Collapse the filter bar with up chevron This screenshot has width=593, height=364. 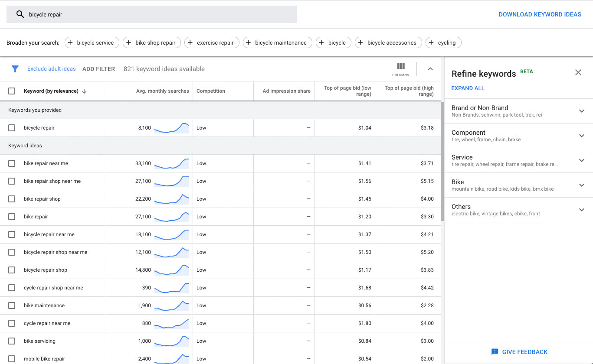(430, 69)
